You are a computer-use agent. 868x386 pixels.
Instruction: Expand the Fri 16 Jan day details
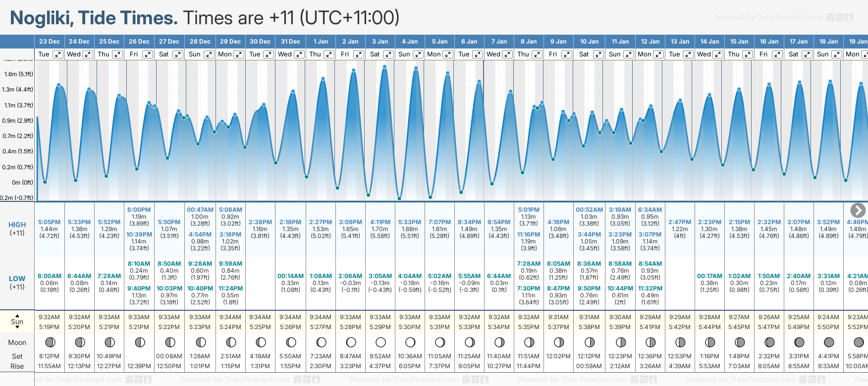[777, 54]
